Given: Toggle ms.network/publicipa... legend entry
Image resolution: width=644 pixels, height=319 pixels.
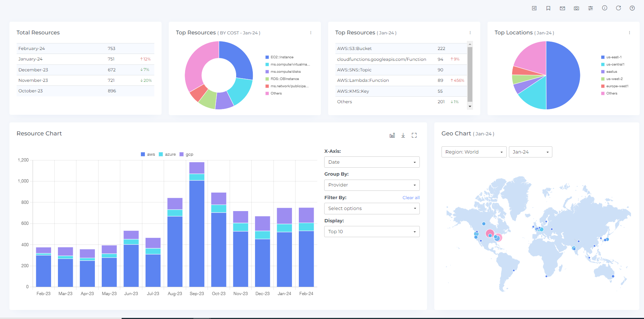Looking at the screenshot, I should point(287,86).
